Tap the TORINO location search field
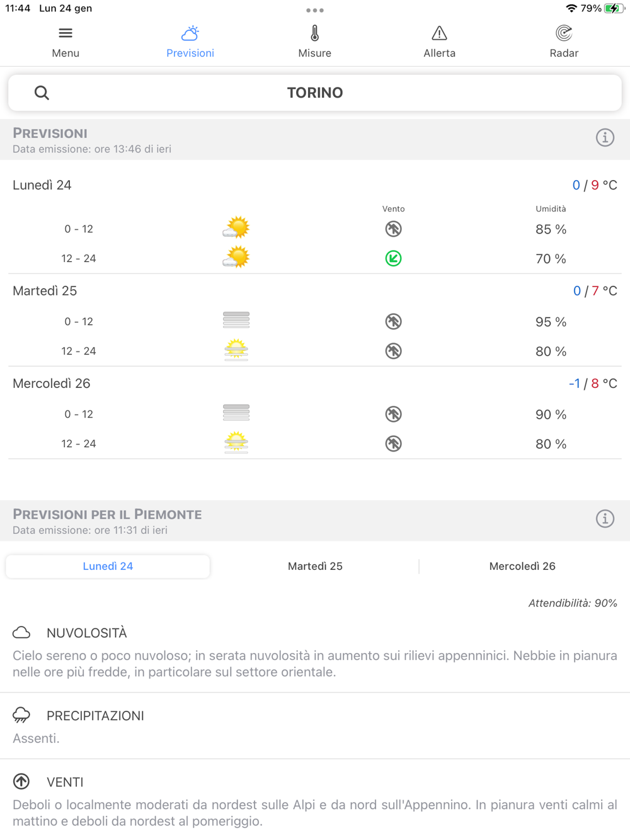 [x=315, y=93]
